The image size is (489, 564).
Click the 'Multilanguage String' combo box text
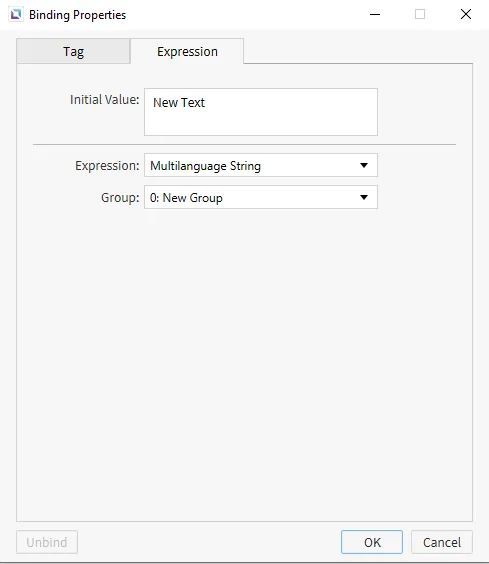coord(205,166)
